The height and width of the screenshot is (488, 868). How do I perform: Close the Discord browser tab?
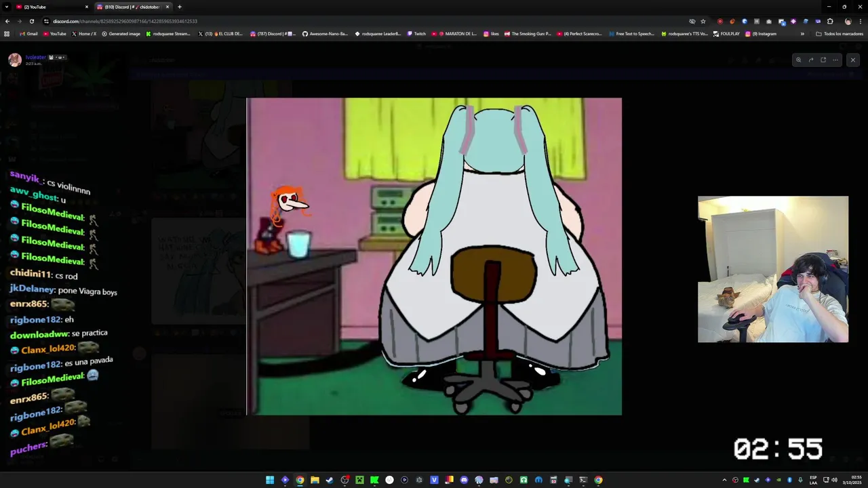167,7
